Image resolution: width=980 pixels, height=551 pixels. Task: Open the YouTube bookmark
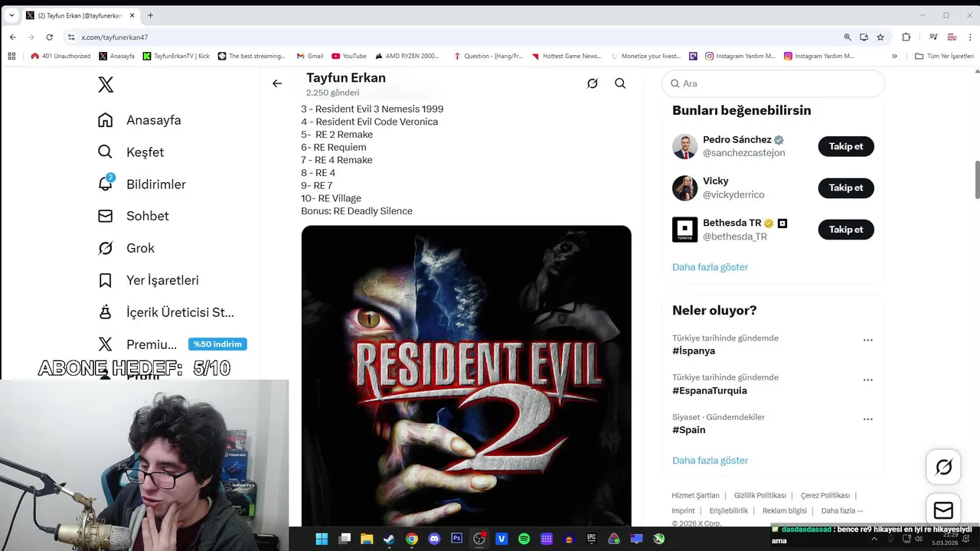click(x=348, y=56)
